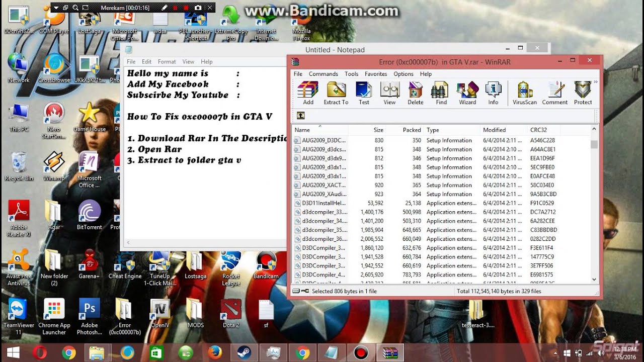The height and width of the screenshot is (362, 644).
Task: Open WinRAR Tools menu
Action: [352, 74]
